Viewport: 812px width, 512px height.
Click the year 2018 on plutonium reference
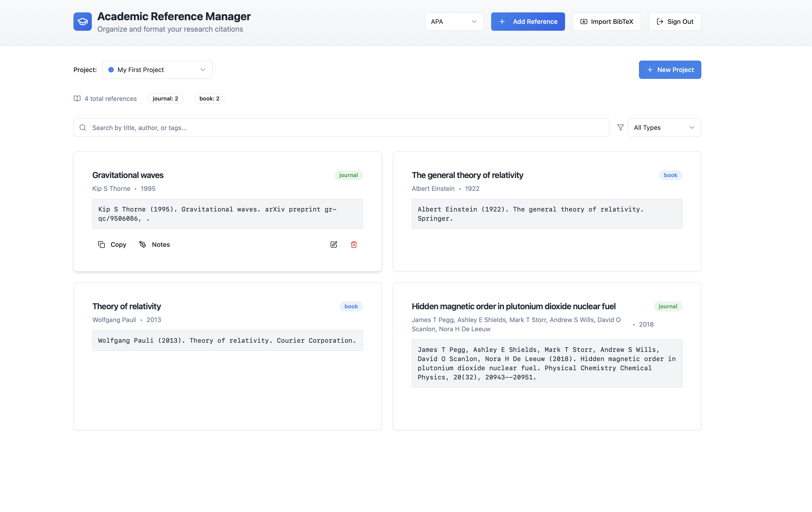point(646,324)
